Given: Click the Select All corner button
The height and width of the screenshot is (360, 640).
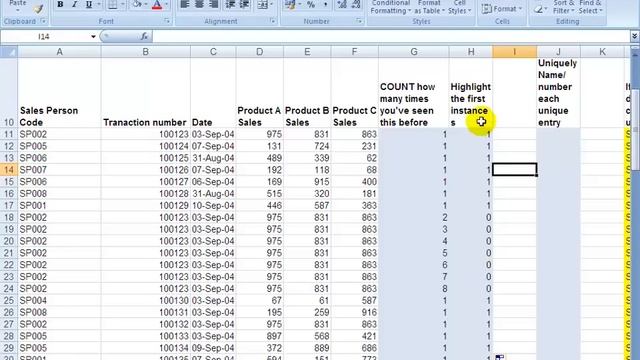Looking at the screenshot, I should 9,52.
